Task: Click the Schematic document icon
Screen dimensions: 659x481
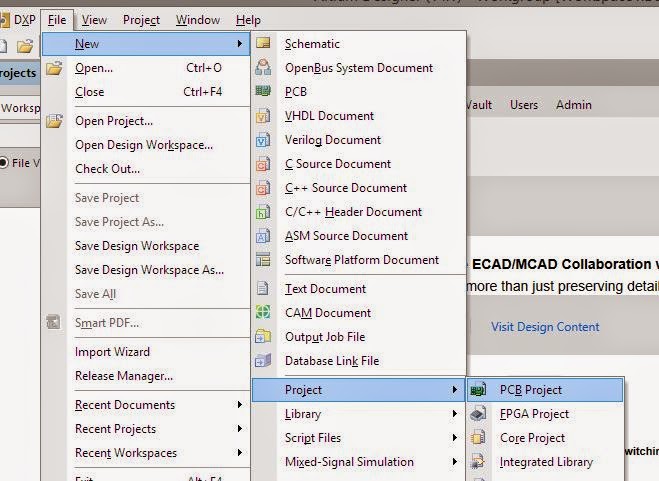Action: tap(263, 43)
